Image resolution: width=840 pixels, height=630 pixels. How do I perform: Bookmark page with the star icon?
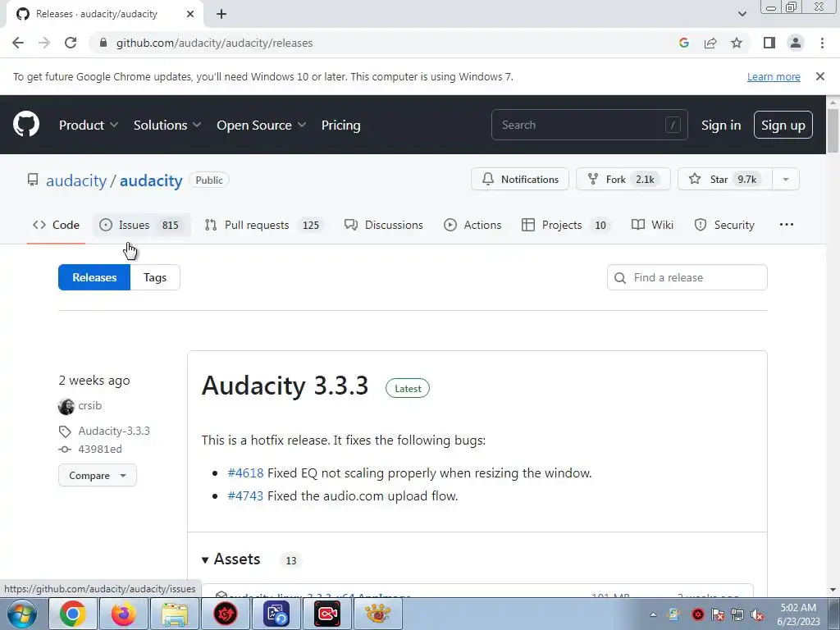737,43
